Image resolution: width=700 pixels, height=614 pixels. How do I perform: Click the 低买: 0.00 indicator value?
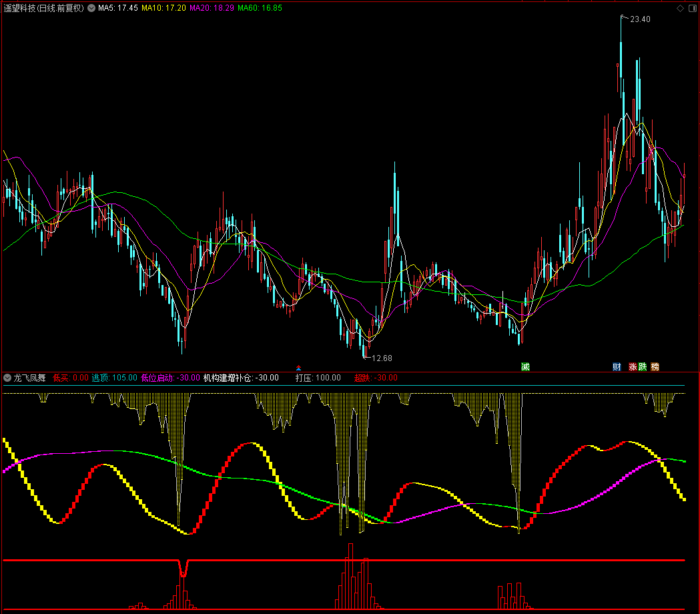coord(71,378)
